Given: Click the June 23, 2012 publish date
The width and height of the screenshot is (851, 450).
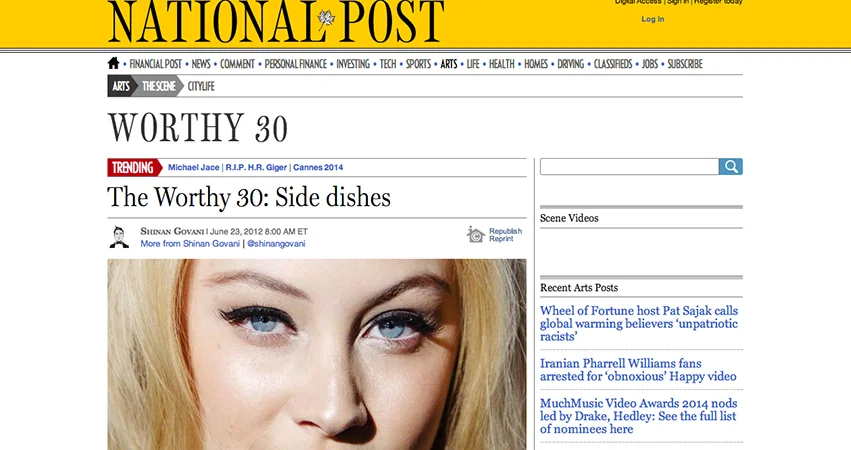Looking at the screenshot, I should pyautogui.click(x=258, y=231).
